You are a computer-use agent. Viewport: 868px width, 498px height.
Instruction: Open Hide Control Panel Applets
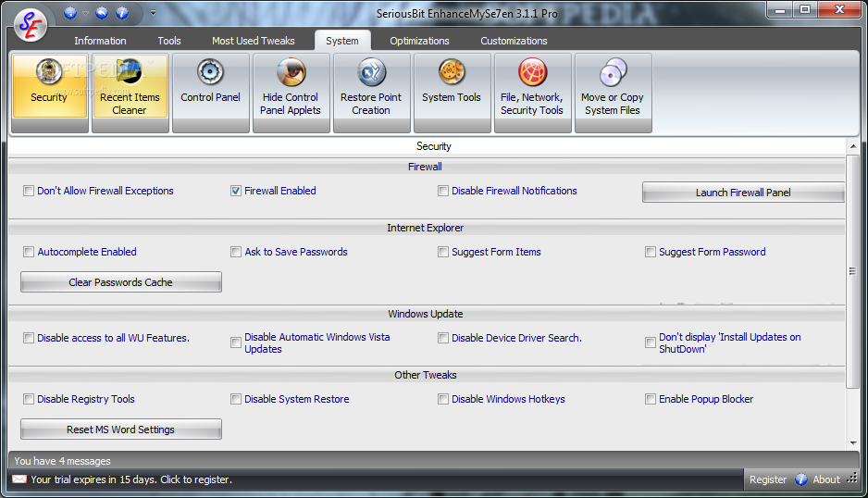coord(291,93)
